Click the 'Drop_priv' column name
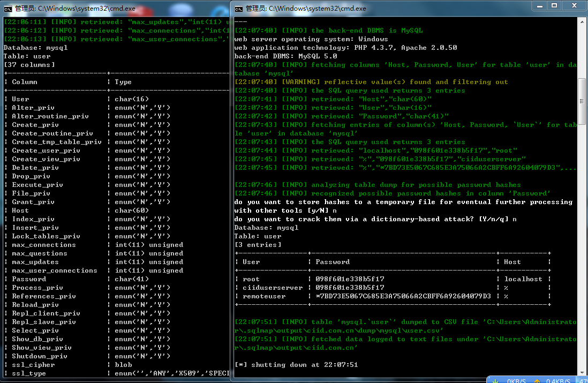Image resolution: width=588 pixels, height=383 pixels. pyautogui.click(x=31, y=176)
